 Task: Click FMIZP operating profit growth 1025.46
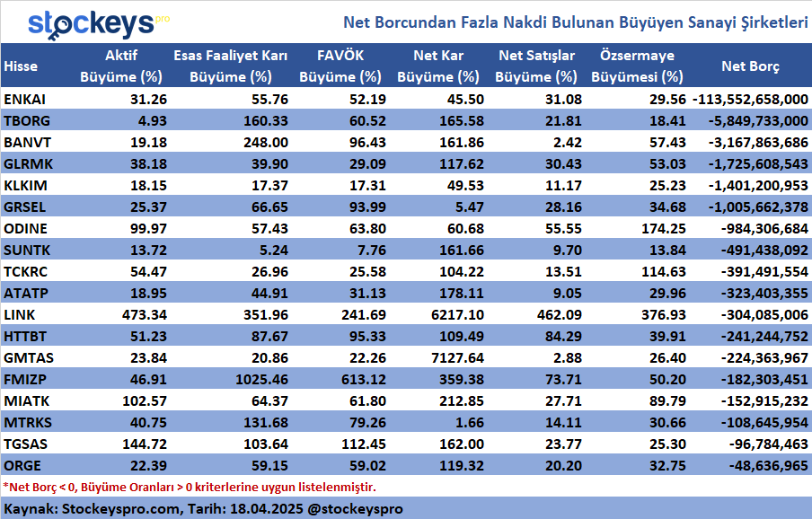[x=261, y=379]
